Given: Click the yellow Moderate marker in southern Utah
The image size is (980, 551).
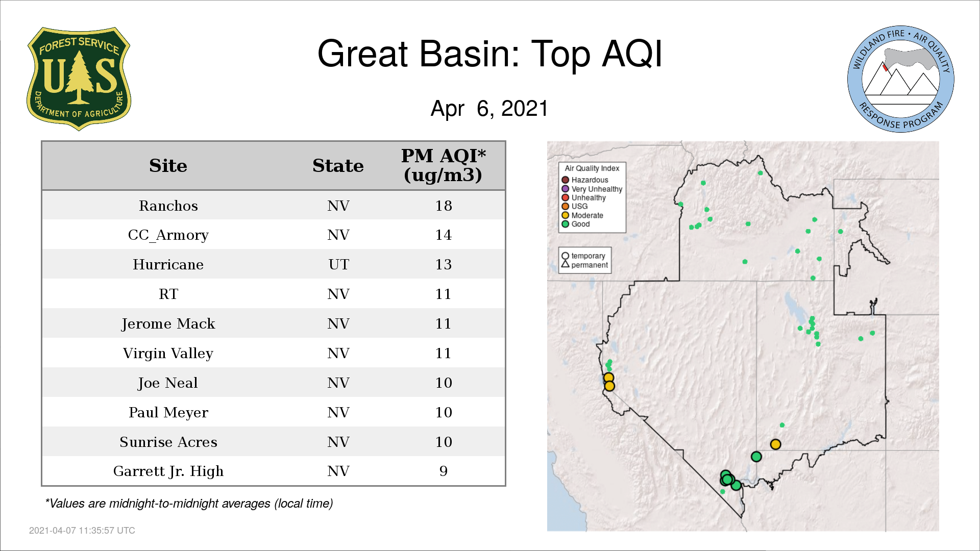Looking at the screenshot, I should (x=775, y=444).
